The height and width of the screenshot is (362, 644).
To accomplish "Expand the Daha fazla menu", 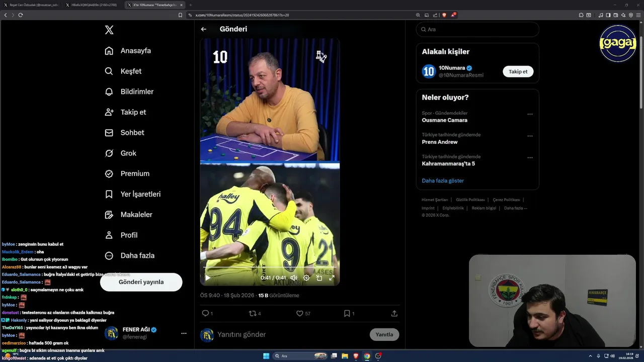I will (129, 255).
